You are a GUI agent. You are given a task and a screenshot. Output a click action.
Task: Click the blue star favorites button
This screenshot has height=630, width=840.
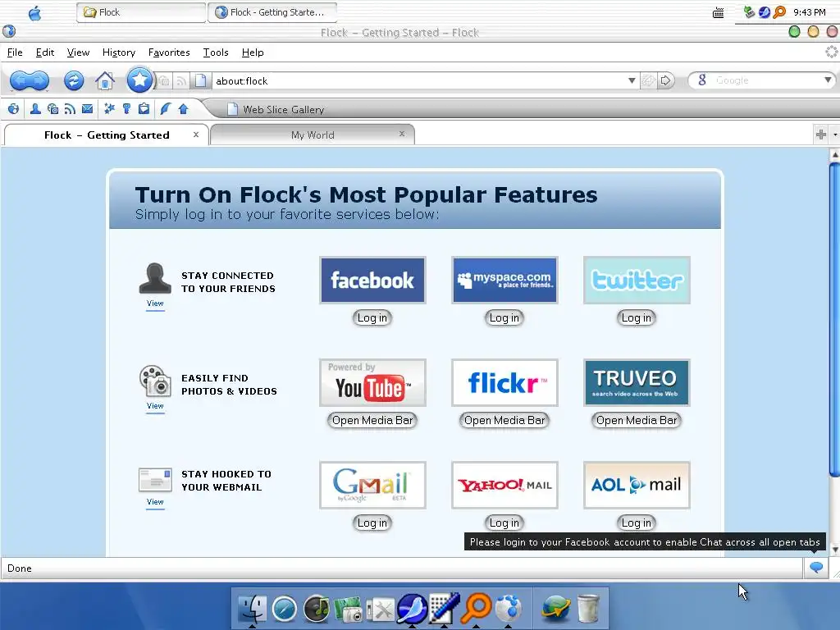click(x=139, y=80)
